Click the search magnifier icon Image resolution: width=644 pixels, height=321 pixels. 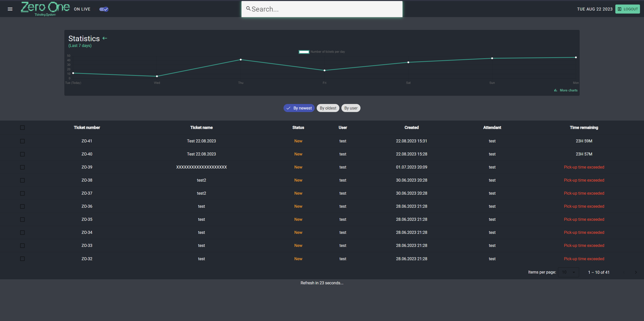click(x=248, y=9)
